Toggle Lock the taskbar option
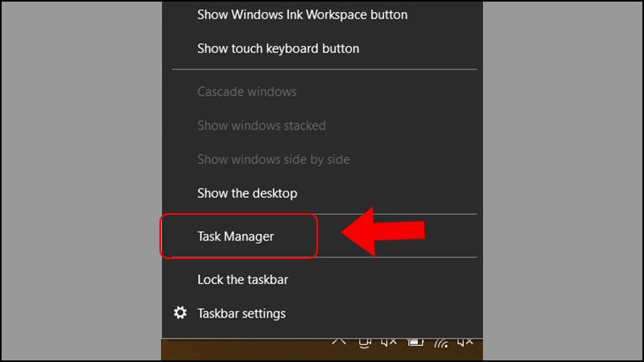Viewport: 644px width, 362px height. tap(242, 280)
